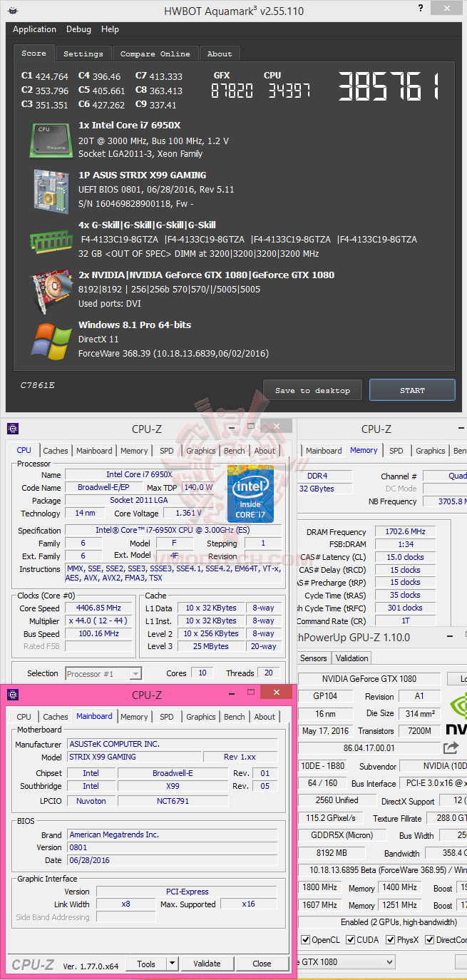Click the START benchmark button
The height and width of the screenshot is (980, 467).
pyautogui.click(x=412, y=390)
